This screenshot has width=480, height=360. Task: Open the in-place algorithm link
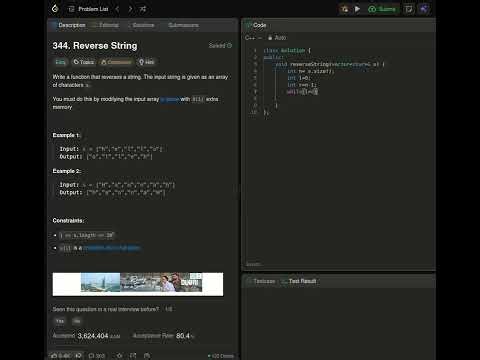coord(170,99)
